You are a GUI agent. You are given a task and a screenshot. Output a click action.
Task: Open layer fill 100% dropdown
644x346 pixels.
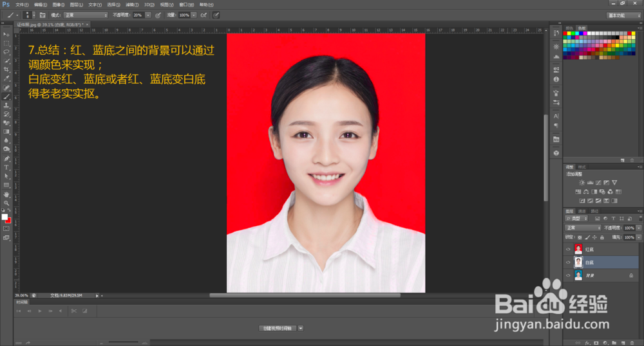click(x=639, y=237)
